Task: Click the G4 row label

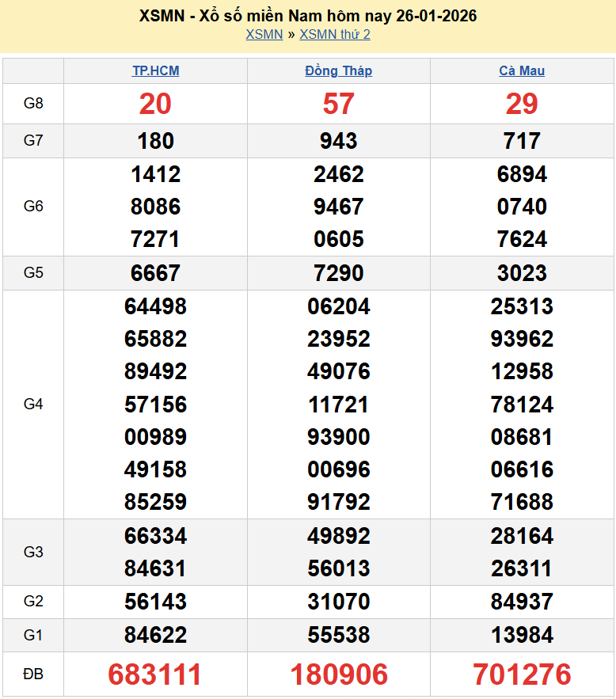Action: coord(33,405)
